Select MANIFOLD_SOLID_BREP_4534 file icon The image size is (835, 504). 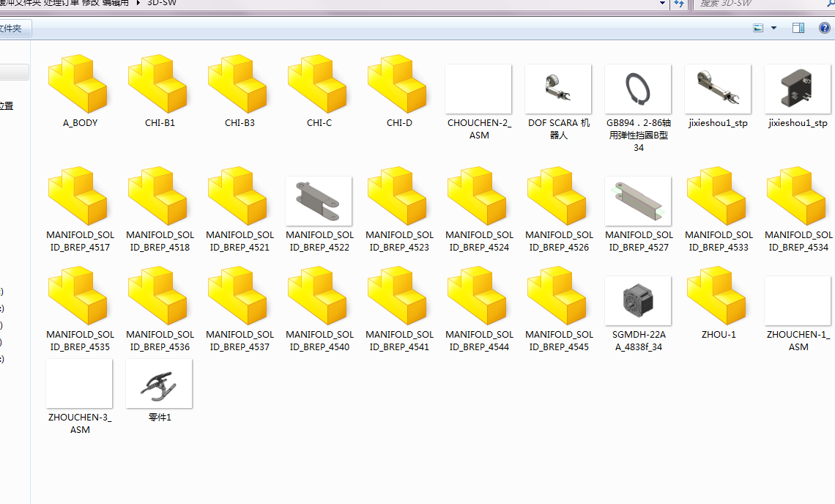[797, 196]
